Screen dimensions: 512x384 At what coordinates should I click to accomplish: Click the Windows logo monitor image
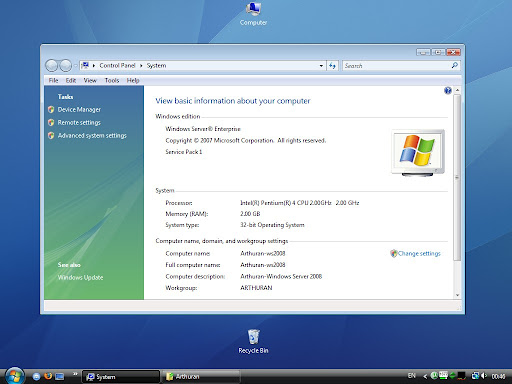(418, 153)
